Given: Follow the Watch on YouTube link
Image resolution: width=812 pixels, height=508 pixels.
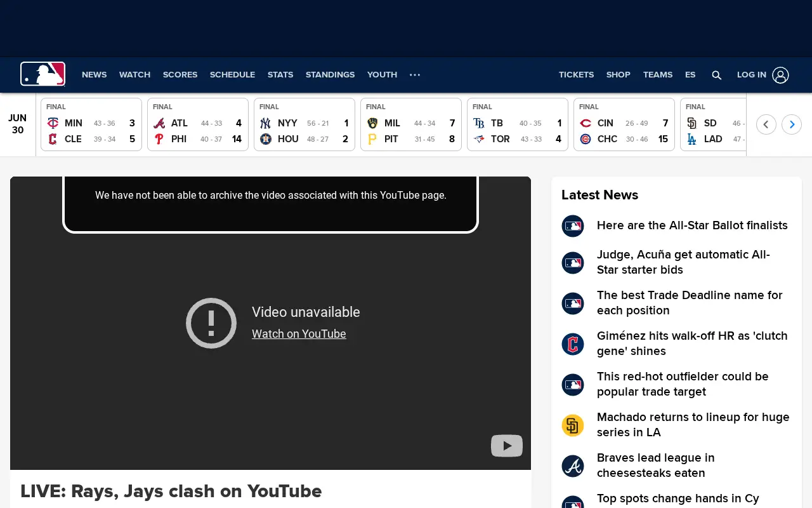Looking at the screenshot, I should point(299,334).
